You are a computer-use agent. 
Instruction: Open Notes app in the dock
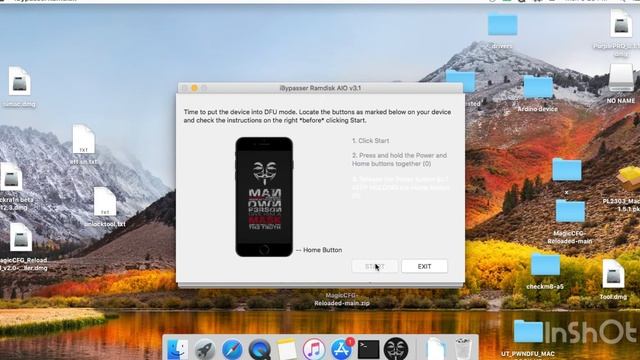point(287,349)
